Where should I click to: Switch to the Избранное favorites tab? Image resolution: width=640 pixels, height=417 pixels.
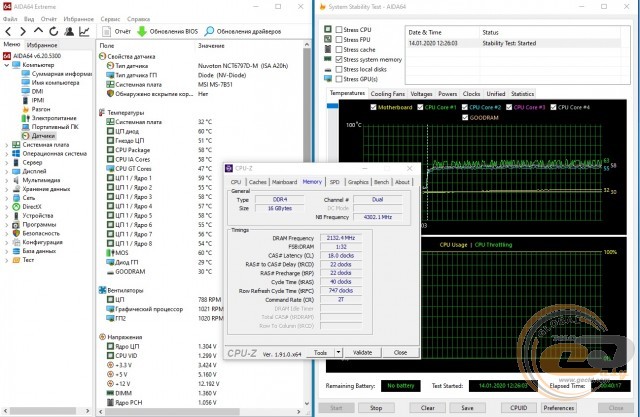click(x=42, y=45)
